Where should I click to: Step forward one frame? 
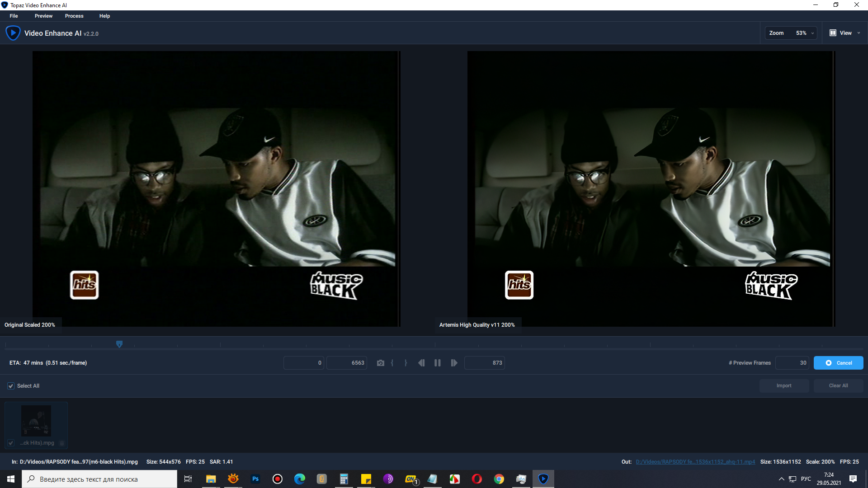[454, 363]
